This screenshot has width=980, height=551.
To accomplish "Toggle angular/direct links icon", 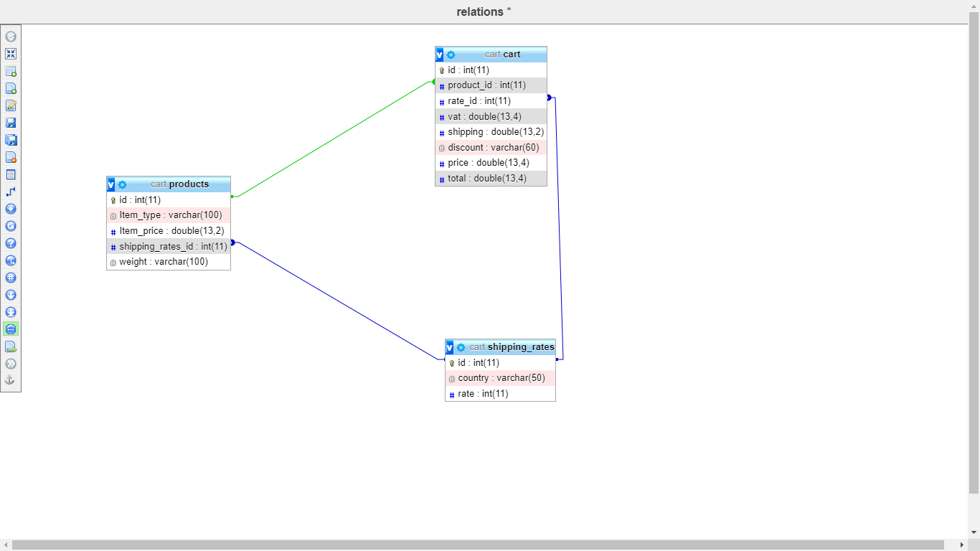I will tap(11, 260).
